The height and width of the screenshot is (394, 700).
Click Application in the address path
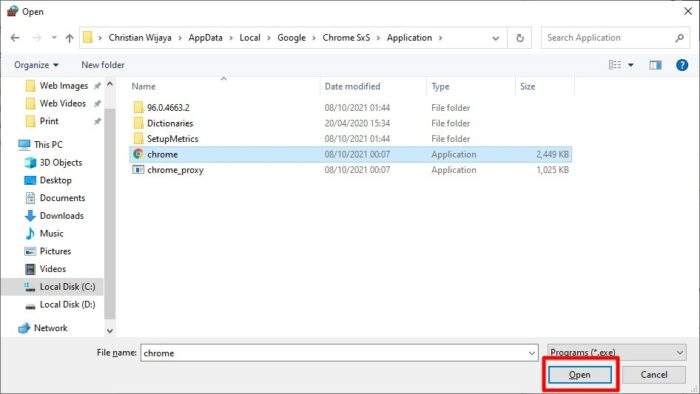pyautogui.click(x=409, y=38)
